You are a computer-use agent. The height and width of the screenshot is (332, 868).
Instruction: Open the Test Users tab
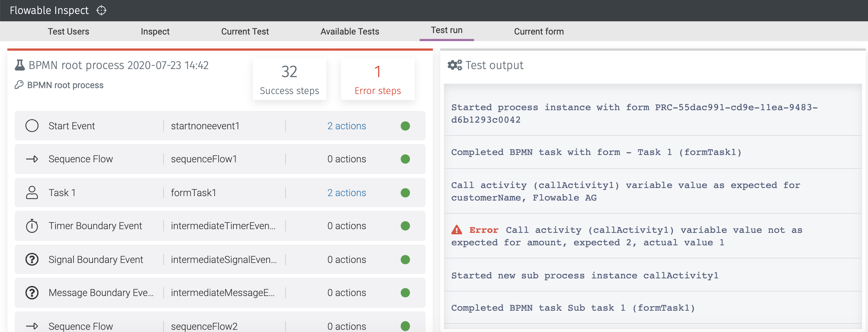69,32
